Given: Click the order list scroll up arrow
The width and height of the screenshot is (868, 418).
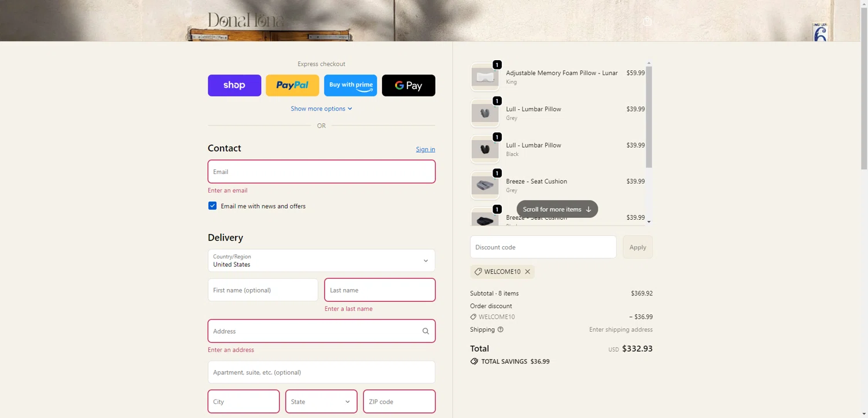Looking at the screenshot, I should click(649, 62).
